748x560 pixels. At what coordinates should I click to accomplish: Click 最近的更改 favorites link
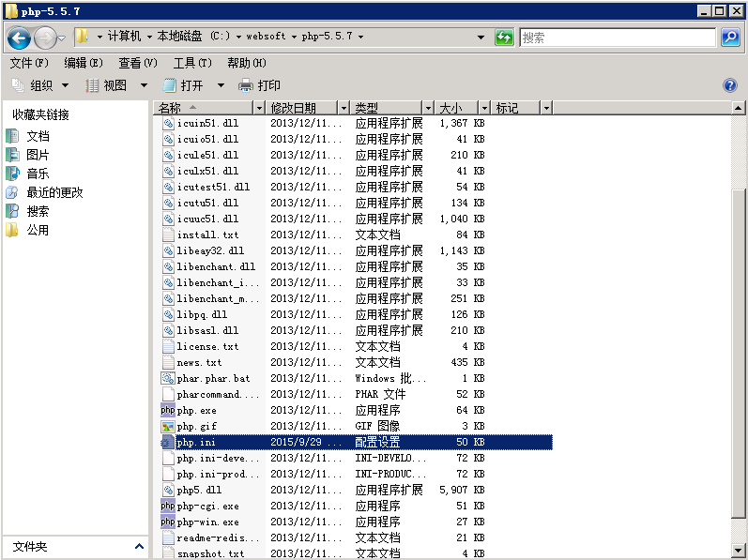tap(54, 192)
